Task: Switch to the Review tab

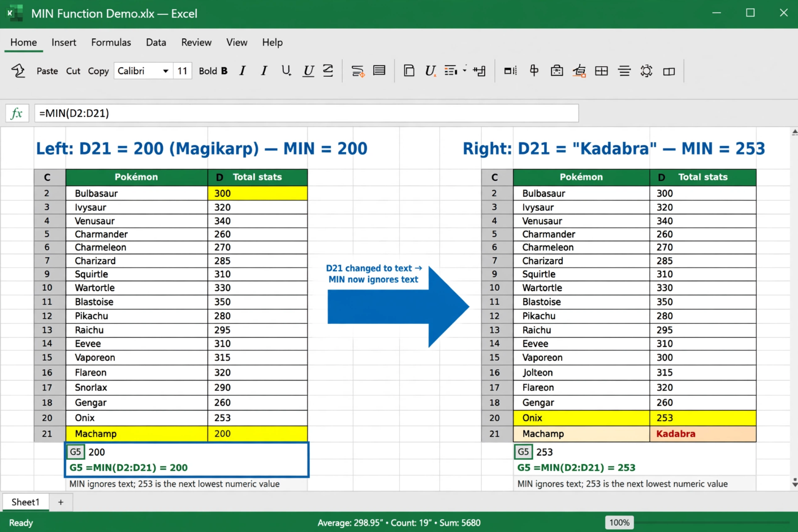Action: 196,42
